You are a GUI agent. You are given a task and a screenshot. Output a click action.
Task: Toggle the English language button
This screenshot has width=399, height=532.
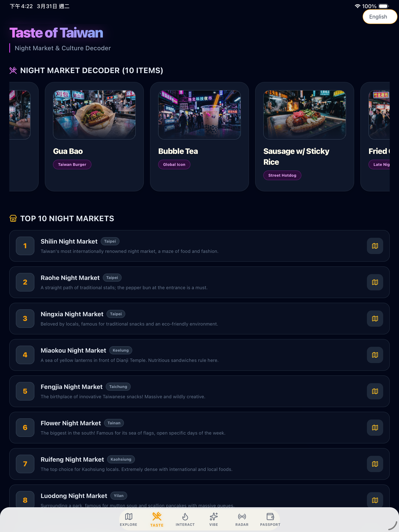click(379, 17)
